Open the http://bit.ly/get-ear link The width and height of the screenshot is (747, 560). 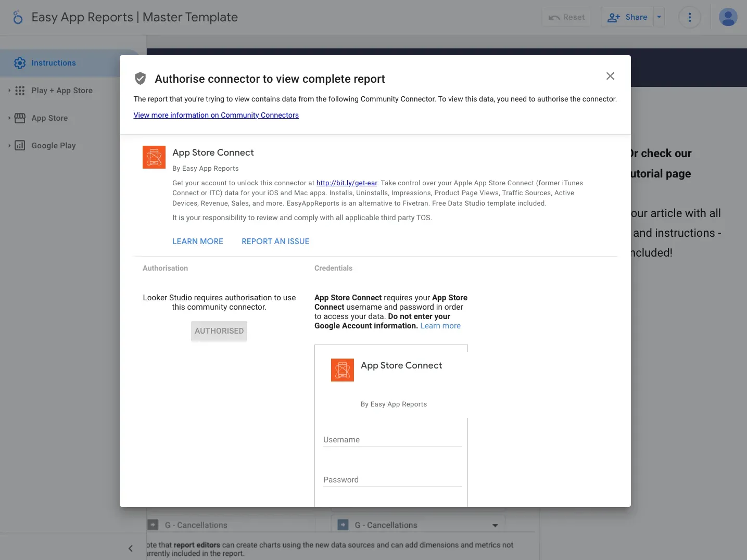(347, 183)
